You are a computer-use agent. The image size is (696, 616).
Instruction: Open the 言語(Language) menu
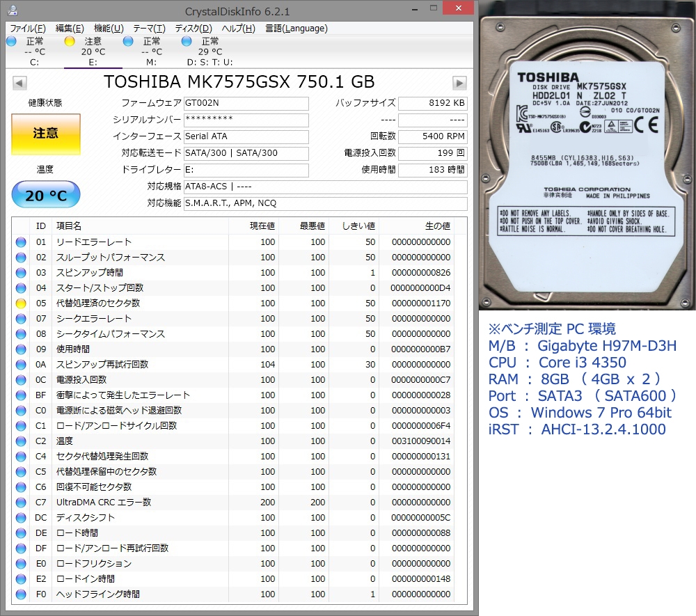[x=296, y=29]
